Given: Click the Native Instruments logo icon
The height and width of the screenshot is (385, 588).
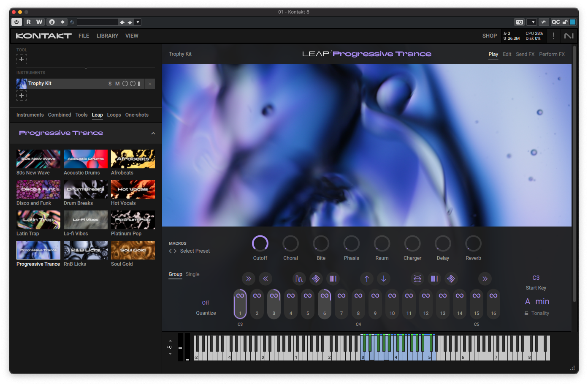Looking at the screenshot, I should pos(569,36).
